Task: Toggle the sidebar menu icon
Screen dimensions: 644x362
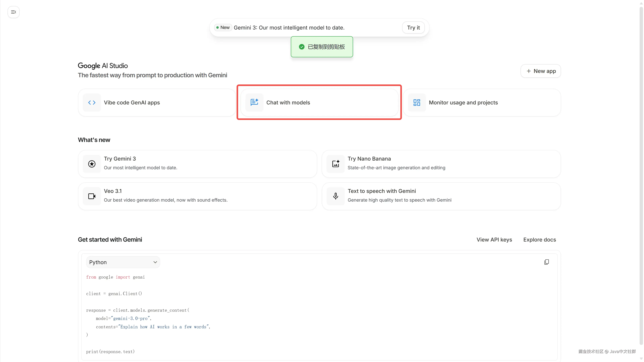Action: coord(13,12)
